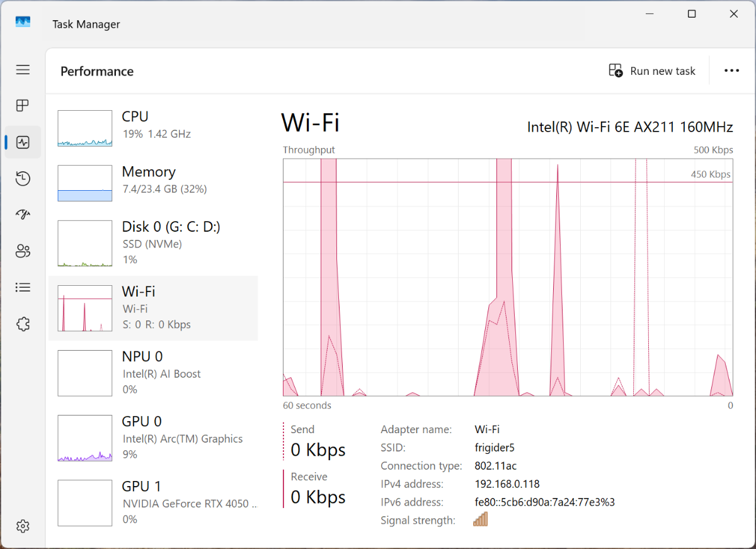Select GPU 1 NVIDIA GeForce entry
This screenshot has height=549, width=756.
point(153,502)
